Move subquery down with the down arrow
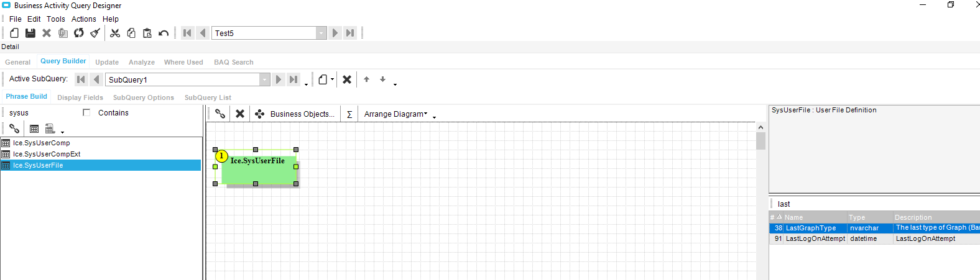 point(382,79)
